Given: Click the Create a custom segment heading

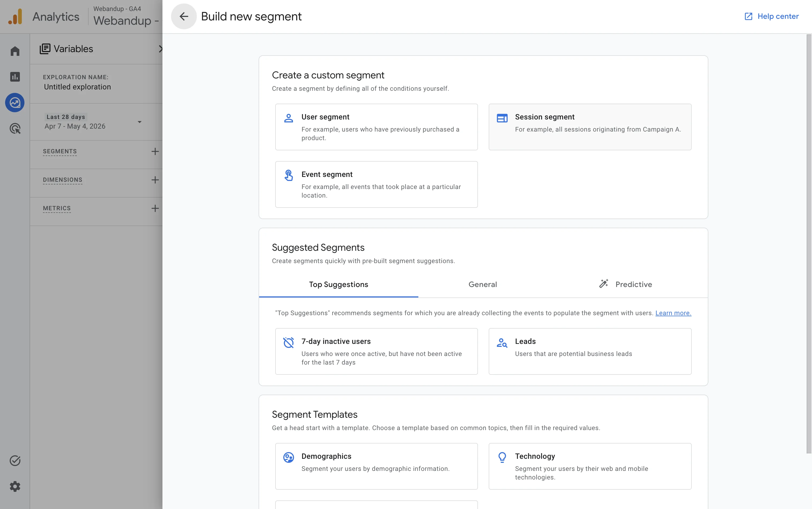Looking at the screenshot, I should [x=328, y=75].
